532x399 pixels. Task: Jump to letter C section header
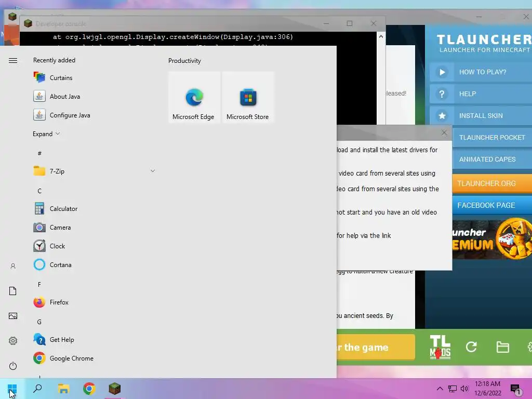coord(39,191)
